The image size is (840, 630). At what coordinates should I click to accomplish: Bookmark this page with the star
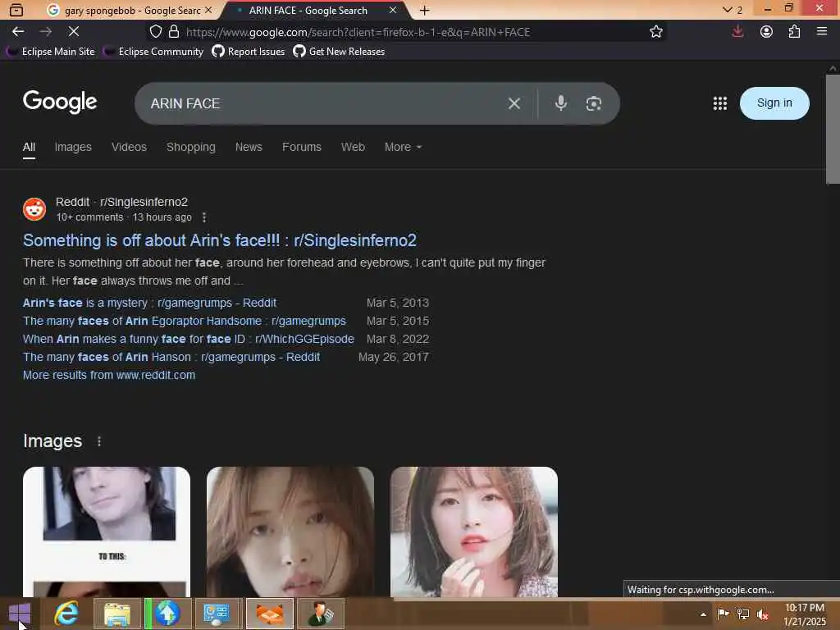point(655,32)
